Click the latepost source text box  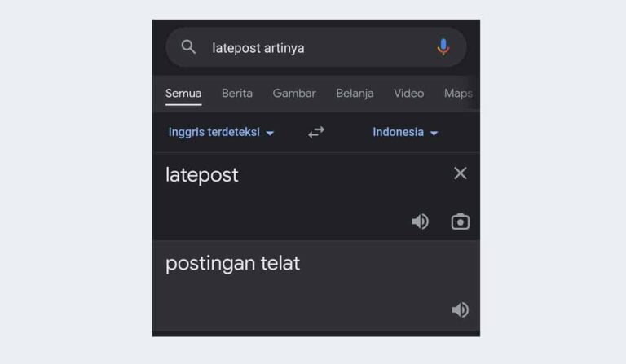coord(316,196)
